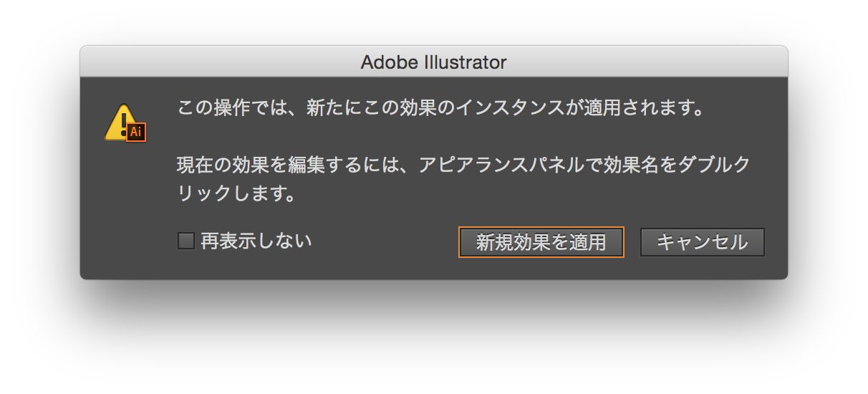Click the black area below the dialog
Screen dimensions: 868x394
tap(434, 337)
